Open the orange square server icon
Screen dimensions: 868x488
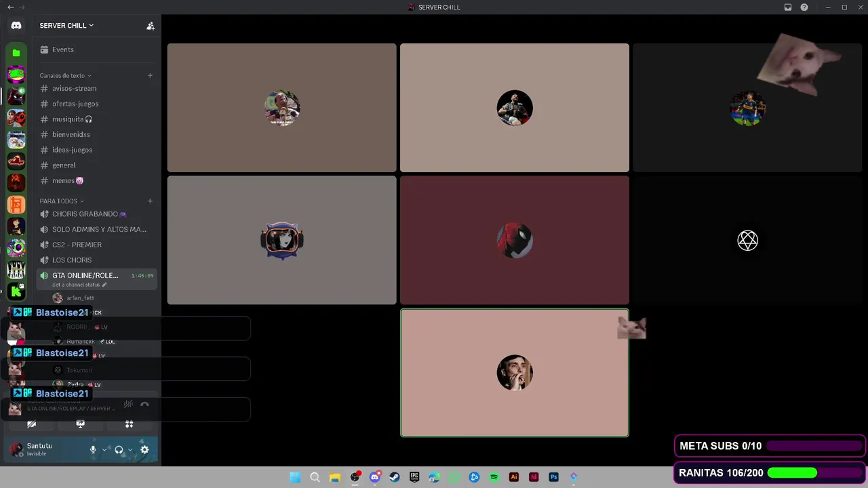[x=16, y=204]
